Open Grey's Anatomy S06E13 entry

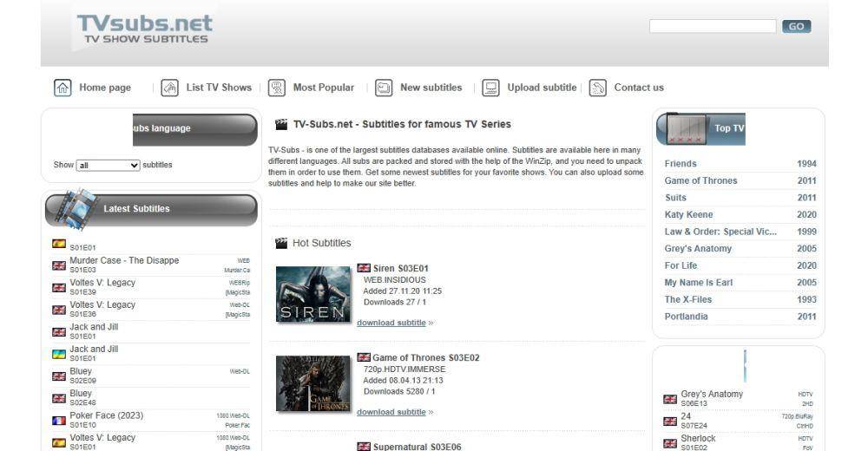(x=712, y=394)
